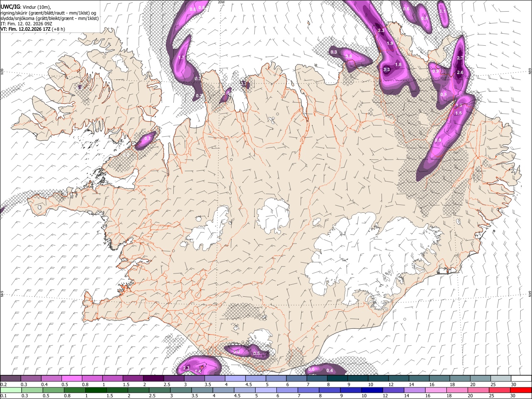Image resolution: width=532 pixels, height=399 pixels.
Task: Click the upper-scale dark purple swatch between 2 and 2.5
Action: click(x=153, y=379)
